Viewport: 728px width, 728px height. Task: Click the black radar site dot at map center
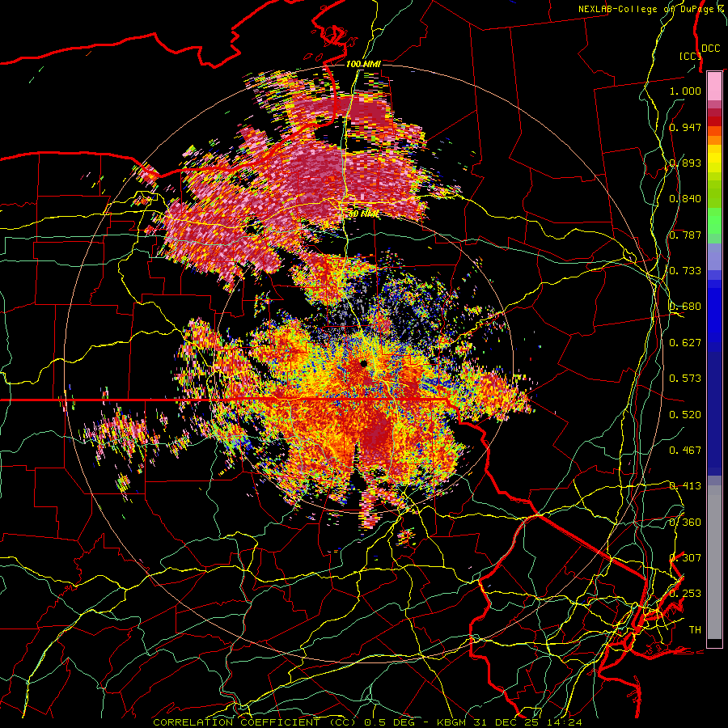363,363
